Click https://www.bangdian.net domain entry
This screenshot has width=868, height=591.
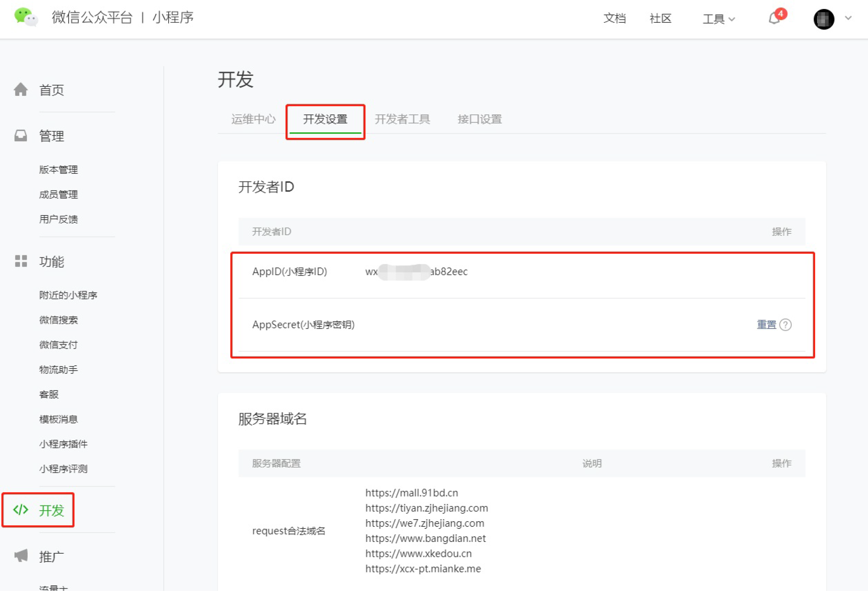(426, 538)
